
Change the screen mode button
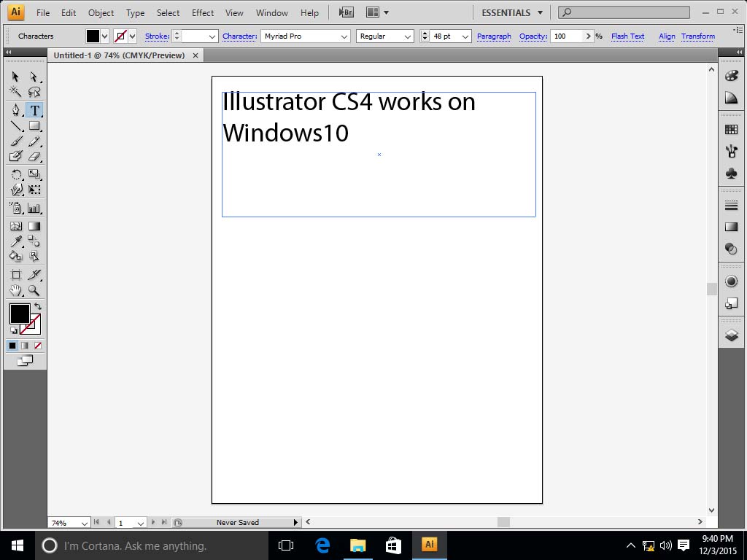[x=25, y=361]
